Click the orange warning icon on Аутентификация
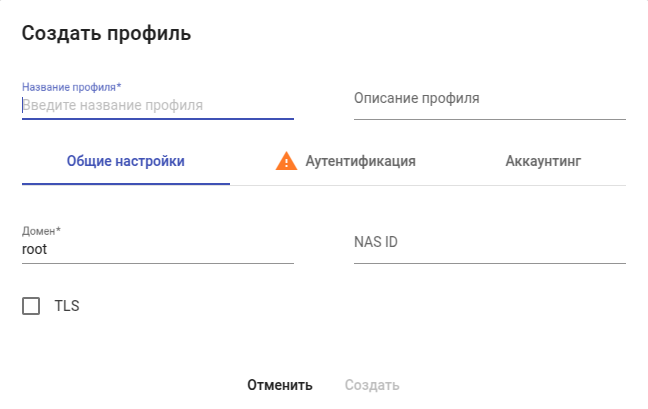Image resolution: width=648 pixels, height=409 pixels. [x=287, y=160]
